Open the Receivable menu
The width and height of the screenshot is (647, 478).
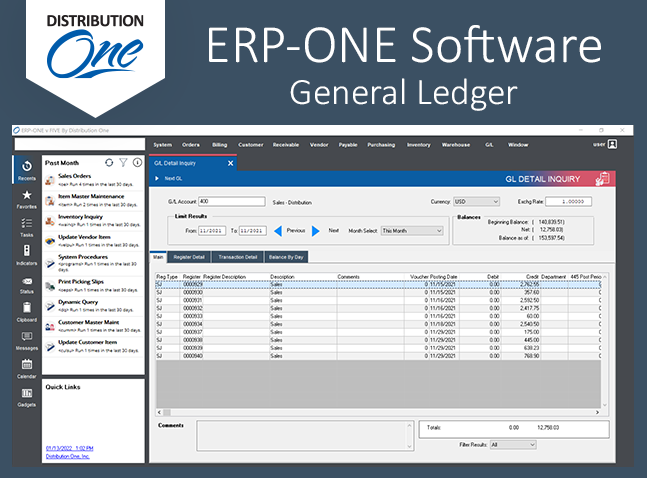pyautogui.click(x=286, y=145)
